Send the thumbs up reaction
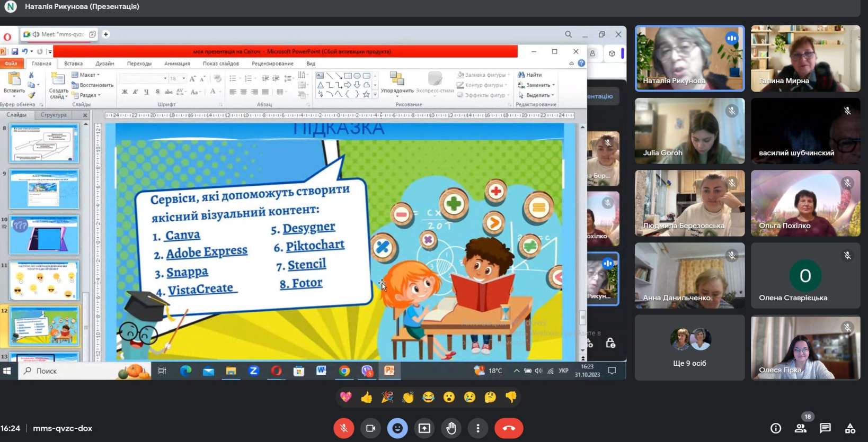 (366, 397)
